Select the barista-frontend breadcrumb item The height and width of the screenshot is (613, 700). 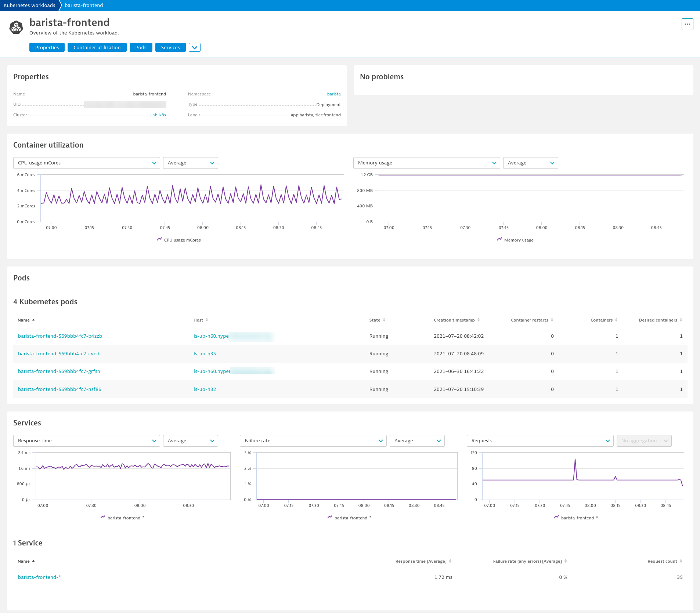point(83,5)
